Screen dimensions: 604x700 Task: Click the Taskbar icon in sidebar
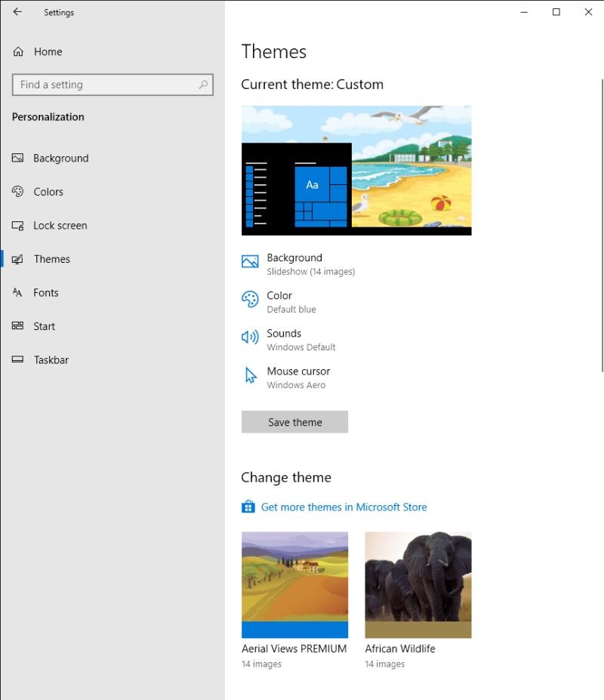pyautogui.click(x=17, y=359)
